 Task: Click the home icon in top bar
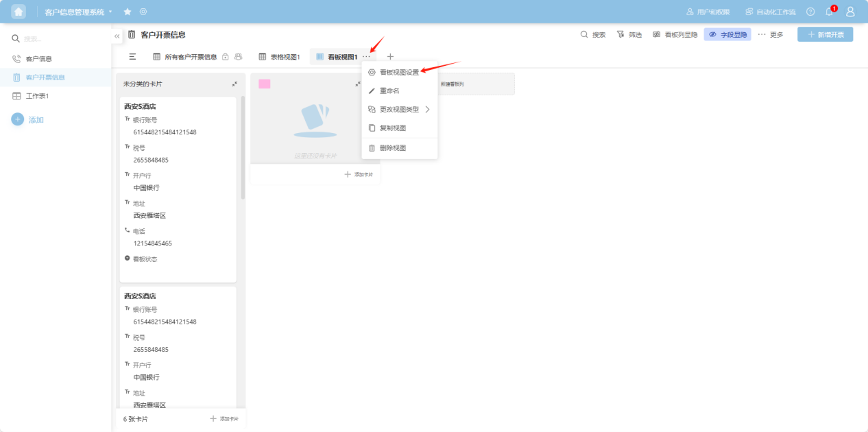(x=19, y=12)
